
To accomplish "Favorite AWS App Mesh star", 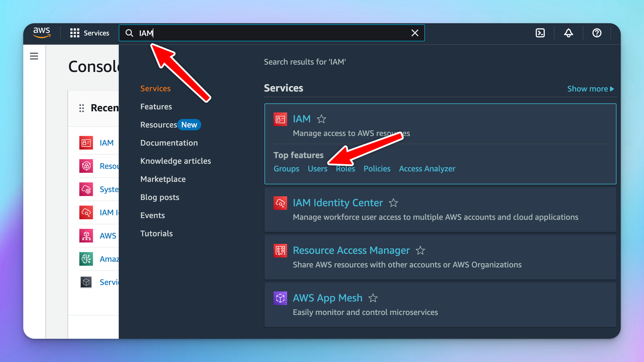I will [373, 298].
